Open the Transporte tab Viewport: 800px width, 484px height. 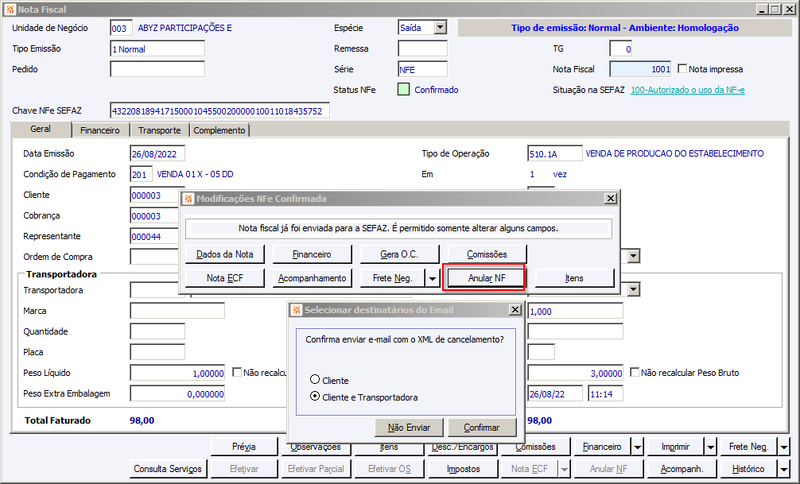160,131
